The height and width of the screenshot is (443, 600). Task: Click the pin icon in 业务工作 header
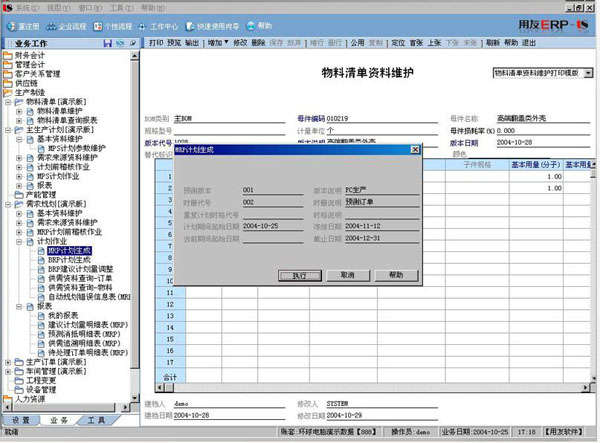133,43
